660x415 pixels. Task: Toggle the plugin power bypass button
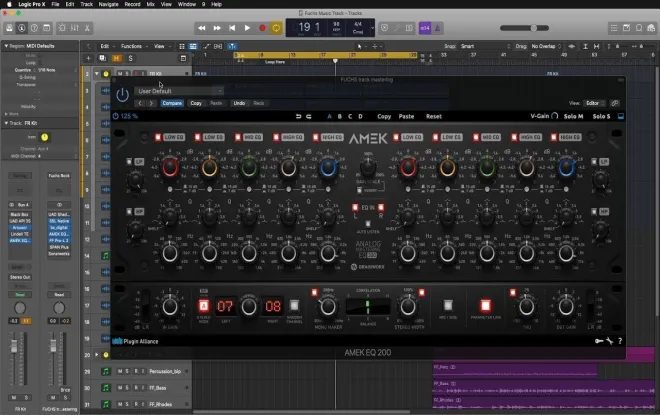pos(122,95)
